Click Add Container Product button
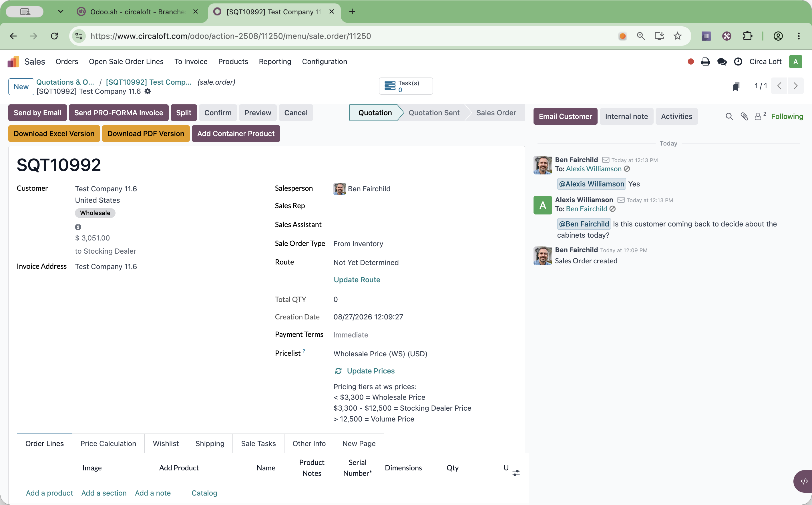This screenshot has height=505, width=812. pyautogui.click(x=236, y=134)
